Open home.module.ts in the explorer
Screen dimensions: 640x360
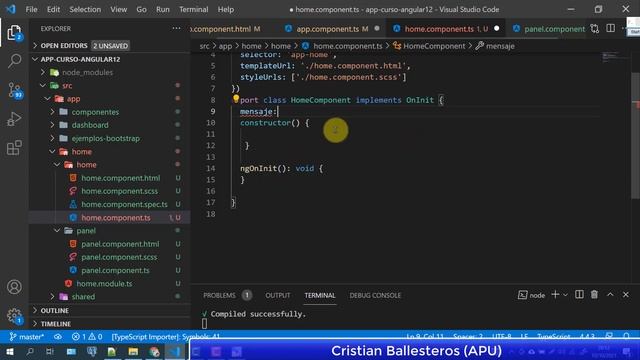(104, 283)
